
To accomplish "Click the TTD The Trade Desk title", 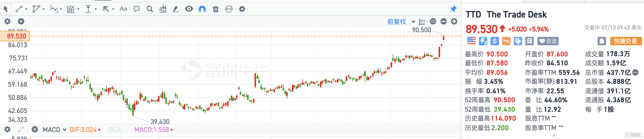I will point(506,14).
